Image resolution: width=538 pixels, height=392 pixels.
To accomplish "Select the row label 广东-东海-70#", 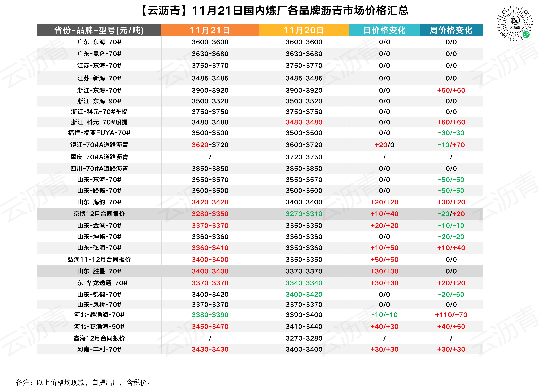I will click(99, 42).
